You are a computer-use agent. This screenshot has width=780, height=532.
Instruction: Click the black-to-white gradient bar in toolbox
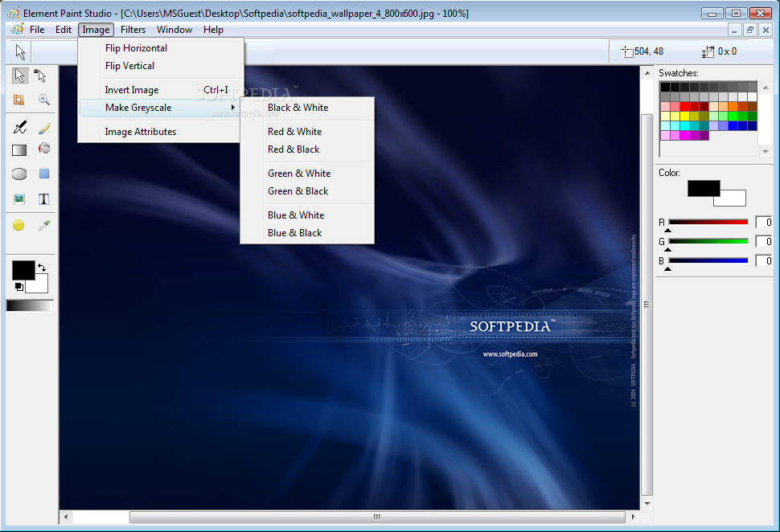(30, 305)
